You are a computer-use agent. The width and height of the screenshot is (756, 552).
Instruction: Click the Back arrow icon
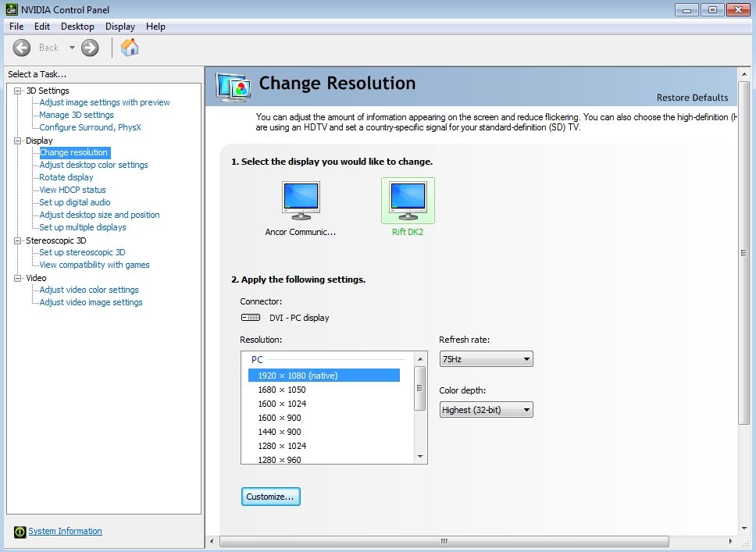(22, 48)
